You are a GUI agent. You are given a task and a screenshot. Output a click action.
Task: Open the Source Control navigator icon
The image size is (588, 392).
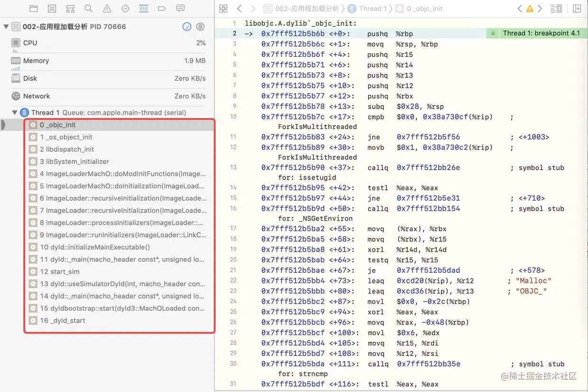point(52,9)
